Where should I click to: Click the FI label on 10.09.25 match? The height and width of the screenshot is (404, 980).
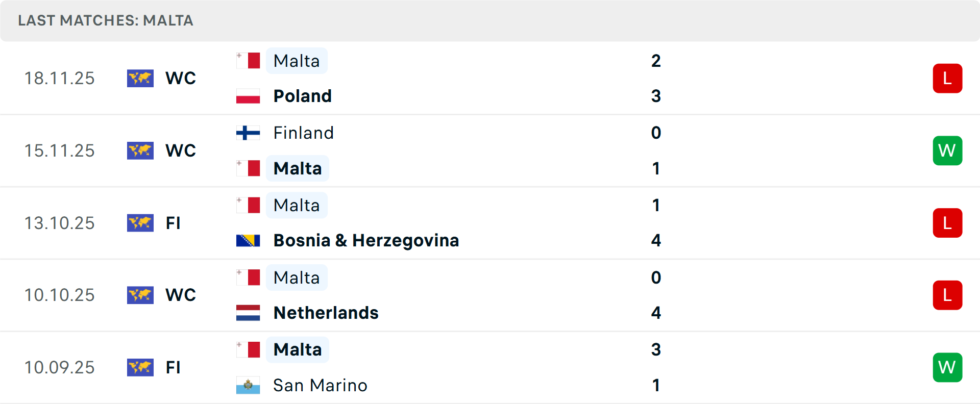tap(173, 367)
